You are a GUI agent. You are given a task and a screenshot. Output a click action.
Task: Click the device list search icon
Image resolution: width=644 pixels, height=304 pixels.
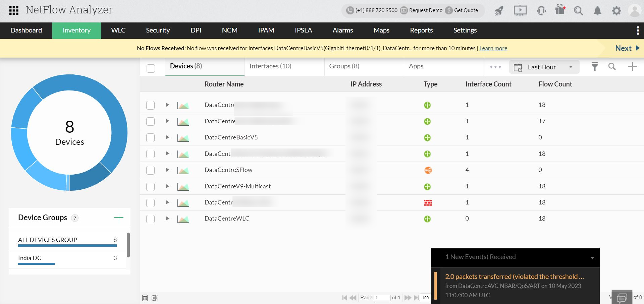(x=612, y=67)
